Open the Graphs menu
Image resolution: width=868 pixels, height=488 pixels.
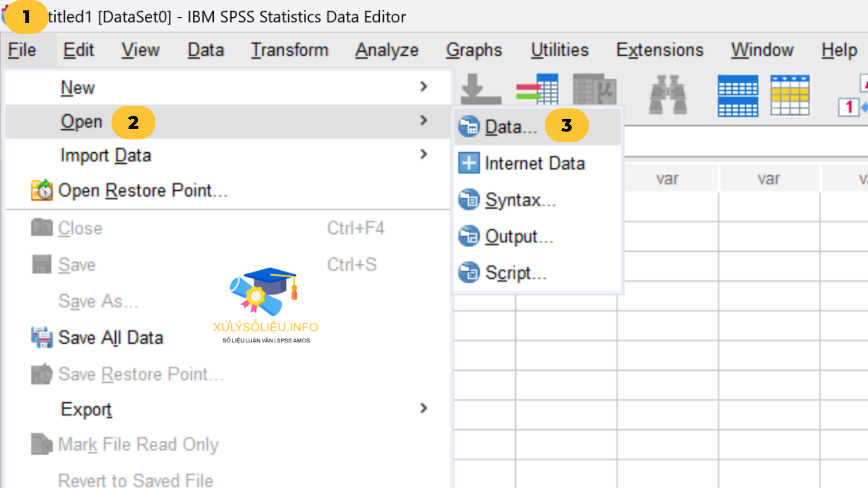[474, 50]
